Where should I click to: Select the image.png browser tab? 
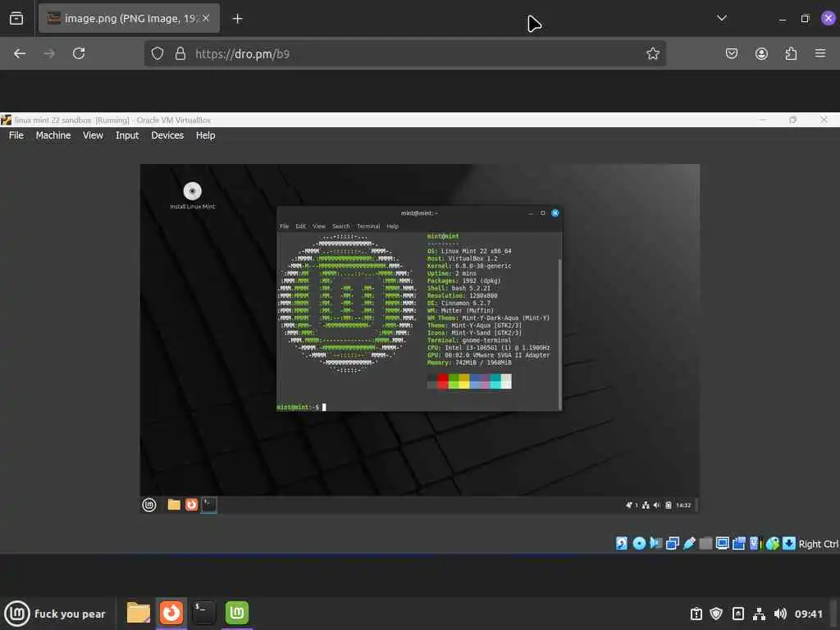click(x=129, y=18)
